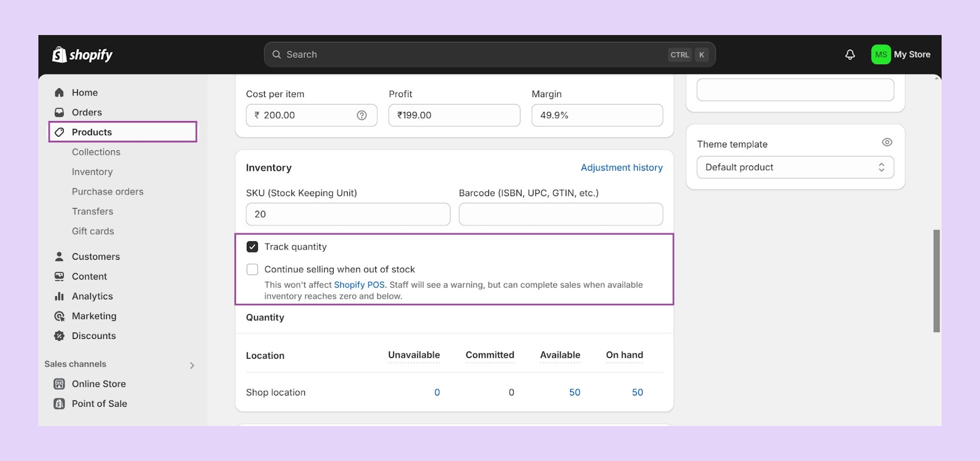Click the Discounts badge icon
This screenshot has width=980, height=461.
coord(59,336)
